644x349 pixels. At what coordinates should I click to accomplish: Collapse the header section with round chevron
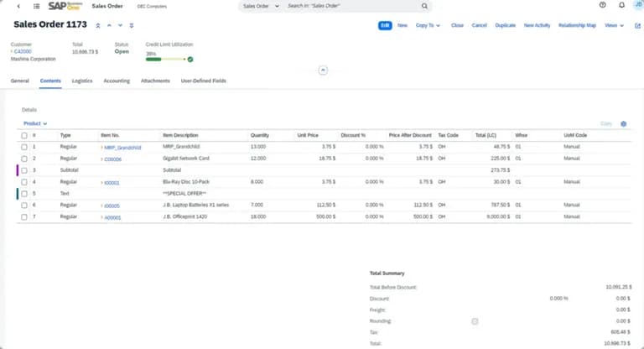[323, 70]
